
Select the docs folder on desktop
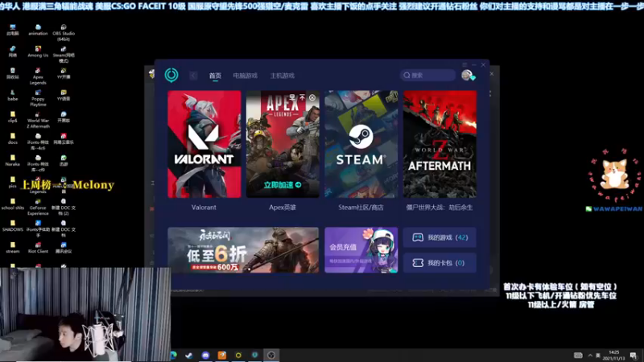tap(12, 138)
